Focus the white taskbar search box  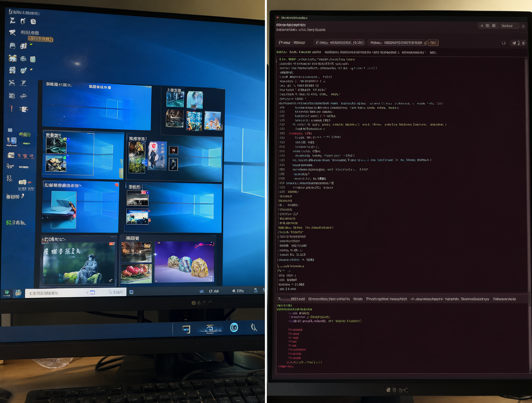[x=75, y=292]
